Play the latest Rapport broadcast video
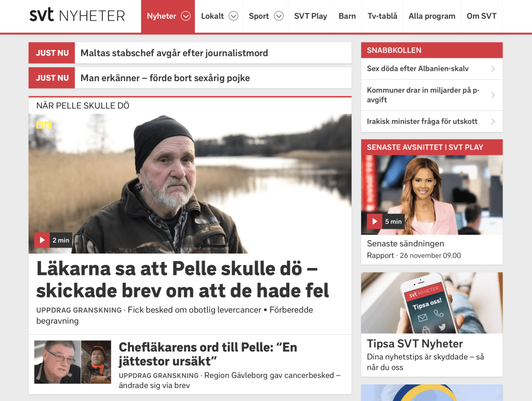This screenshot has width=532, height=401. coord(375,222)
